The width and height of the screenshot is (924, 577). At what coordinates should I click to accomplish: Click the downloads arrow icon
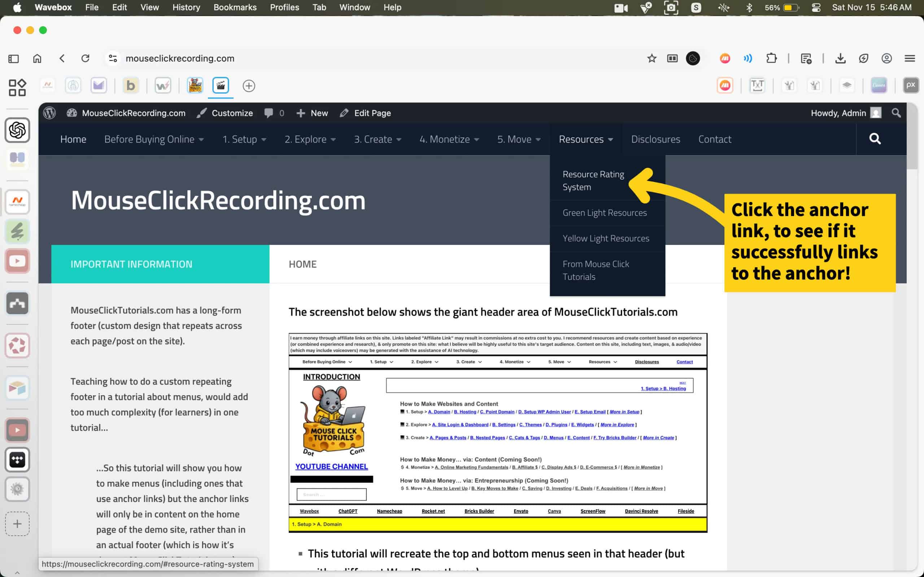point(840,58)
